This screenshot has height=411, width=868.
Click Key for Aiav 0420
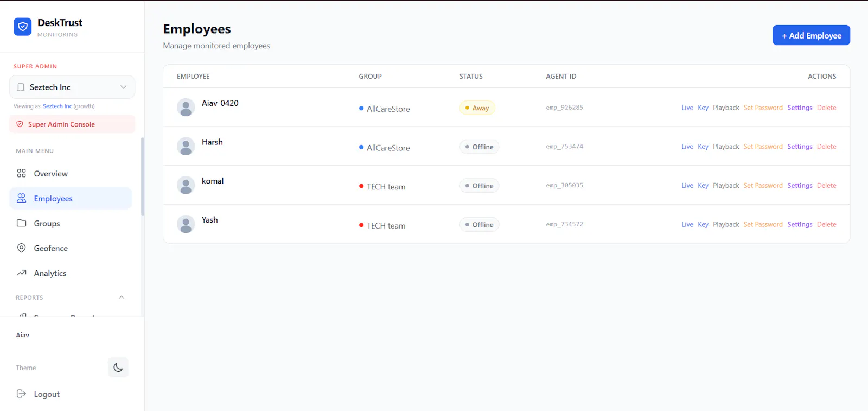(x=703, y=108)
